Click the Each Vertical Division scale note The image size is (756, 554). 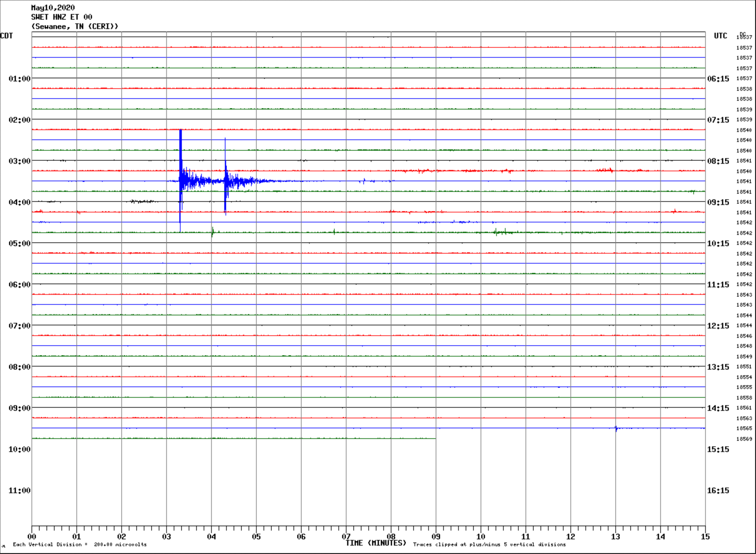(x=80, y=545)
